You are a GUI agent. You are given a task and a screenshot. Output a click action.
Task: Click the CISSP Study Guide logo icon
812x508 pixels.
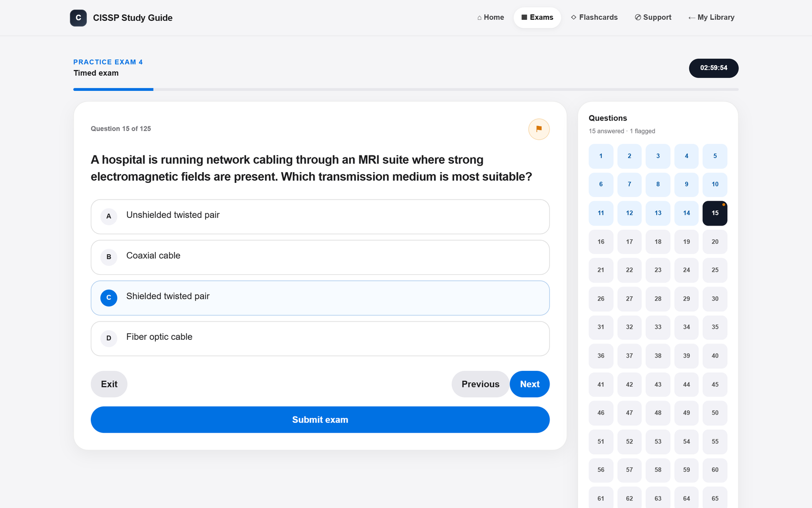click(x=78, y=18)
